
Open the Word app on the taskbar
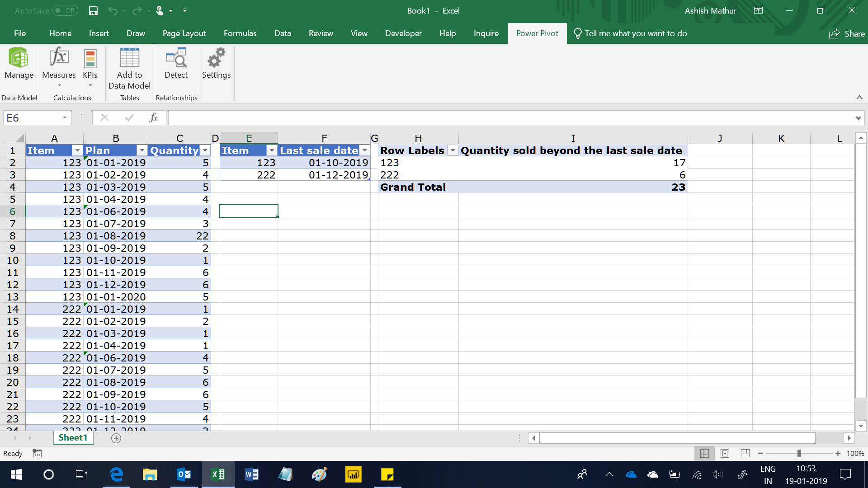[x=251, y=474]
